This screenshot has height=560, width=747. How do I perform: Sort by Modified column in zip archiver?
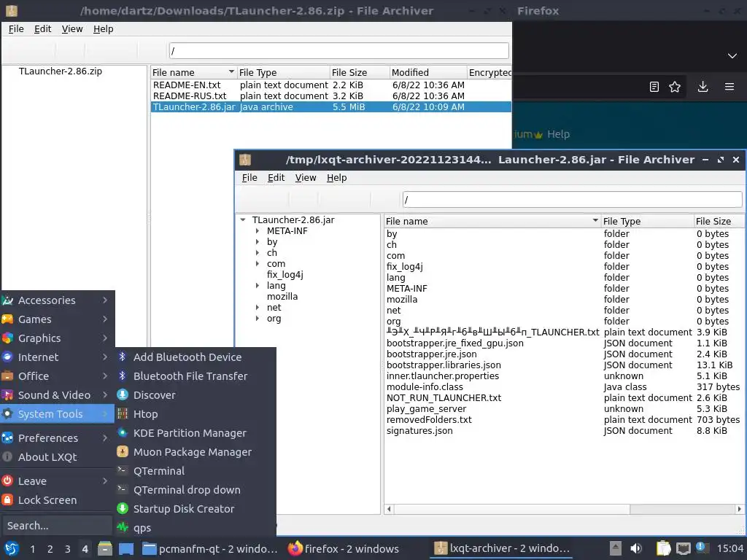click(428, 73)
